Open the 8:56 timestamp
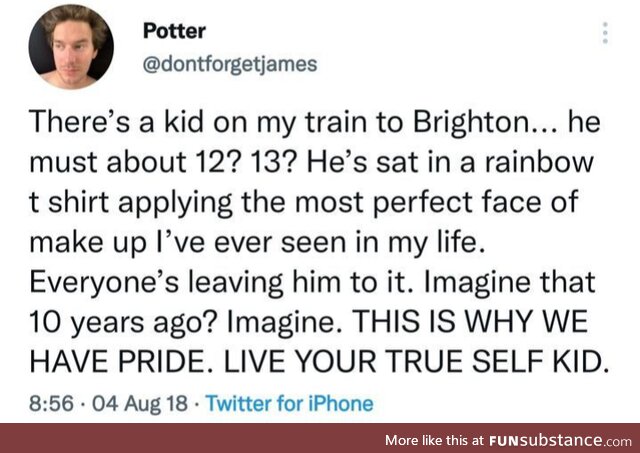Viewport: 640px width, 453px height. pos(51,404)
